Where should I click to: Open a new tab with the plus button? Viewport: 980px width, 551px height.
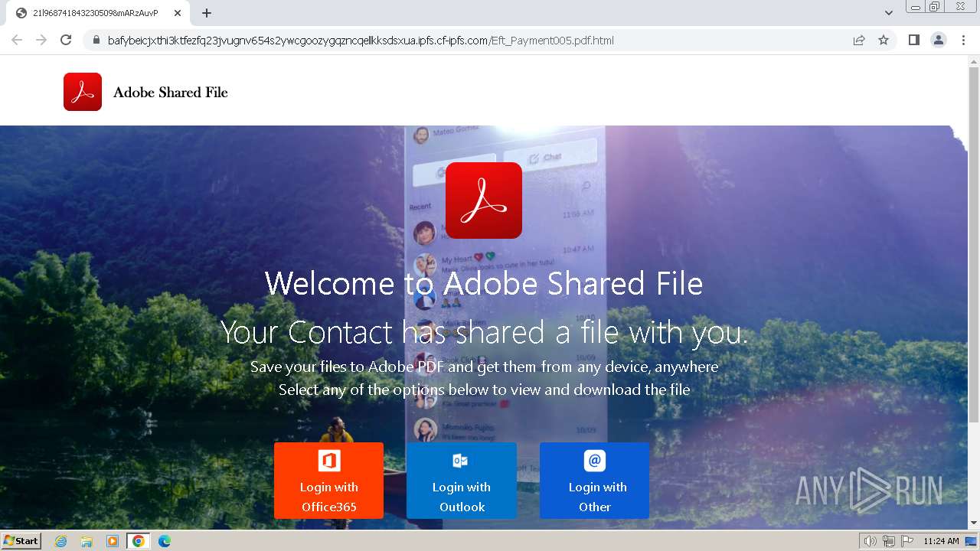207,13
